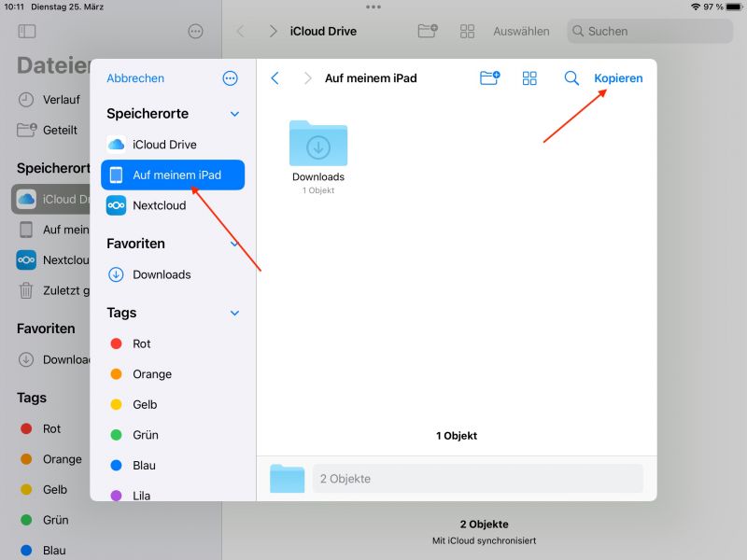Select the Lila tag in the dialog
The height and width of the screenshot is (560, 747).
pyautogui.click(x=140, y=496)
